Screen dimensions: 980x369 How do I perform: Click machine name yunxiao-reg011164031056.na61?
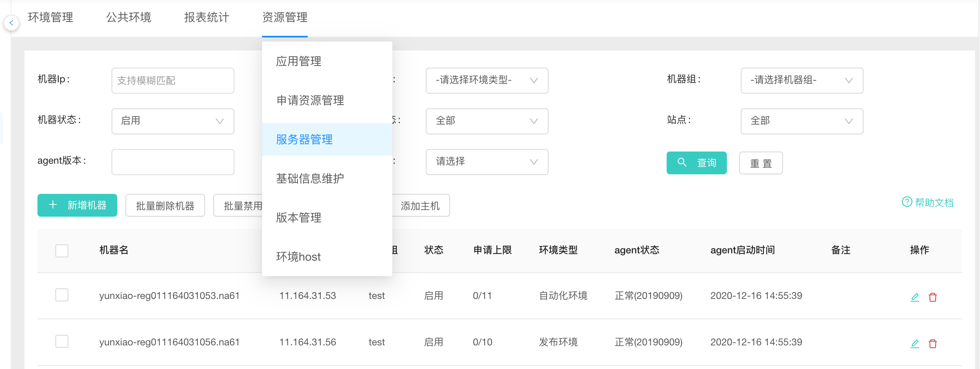169,342
